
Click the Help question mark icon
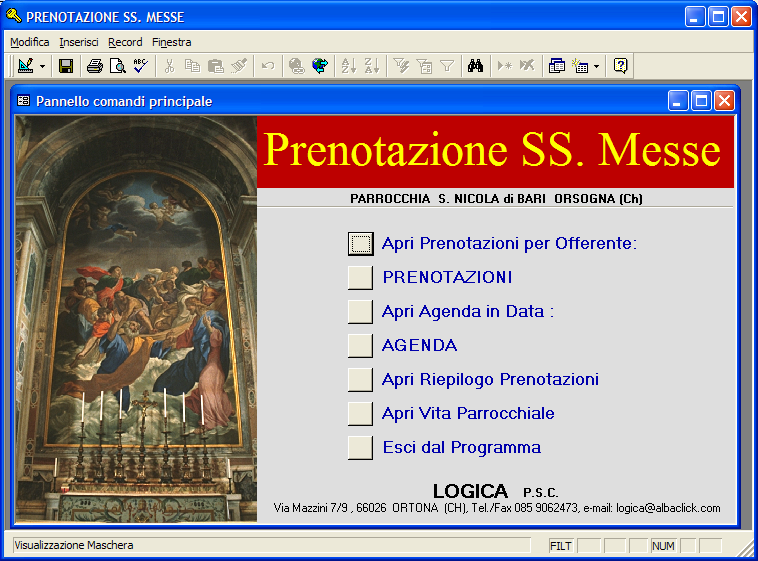[620, 65]
